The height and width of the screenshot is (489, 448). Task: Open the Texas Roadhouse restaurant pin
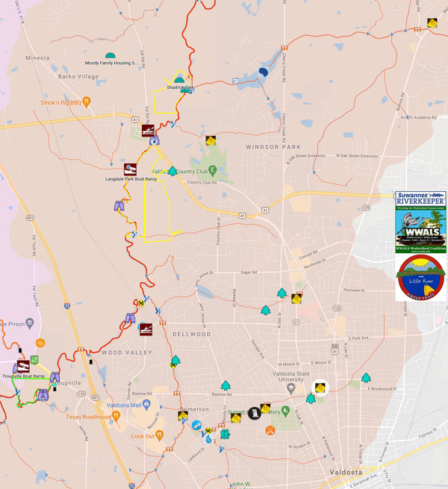click(116, 417)
